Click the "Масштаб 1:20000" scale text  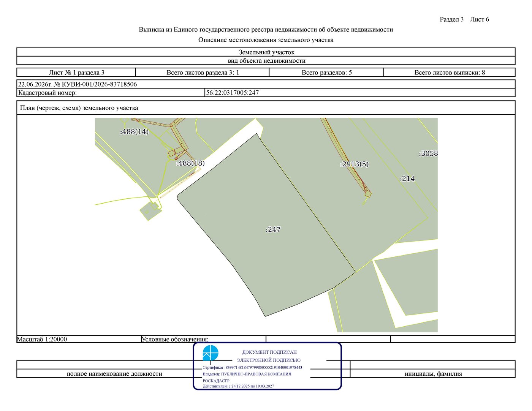tap(42, 339)
